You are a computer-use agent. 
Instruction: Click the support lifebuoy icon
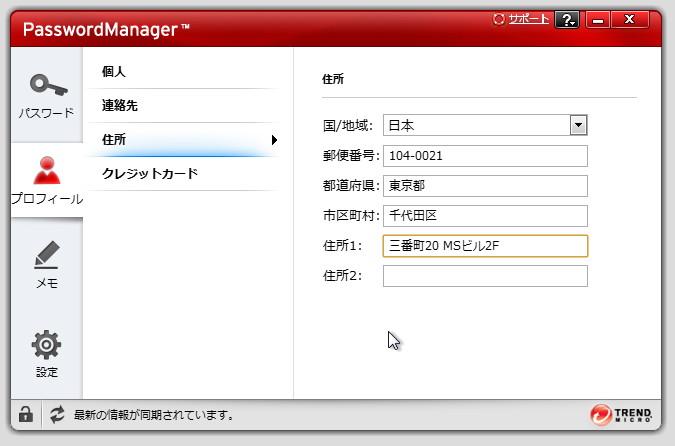pyautogui.click(x=499, y=19)
